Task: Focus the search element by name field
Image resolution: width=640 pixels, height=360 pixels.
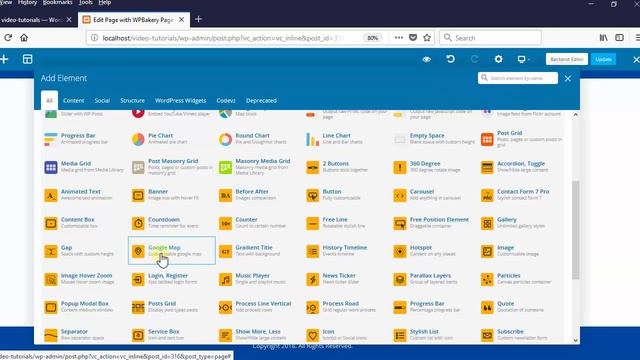Action: 518,78
